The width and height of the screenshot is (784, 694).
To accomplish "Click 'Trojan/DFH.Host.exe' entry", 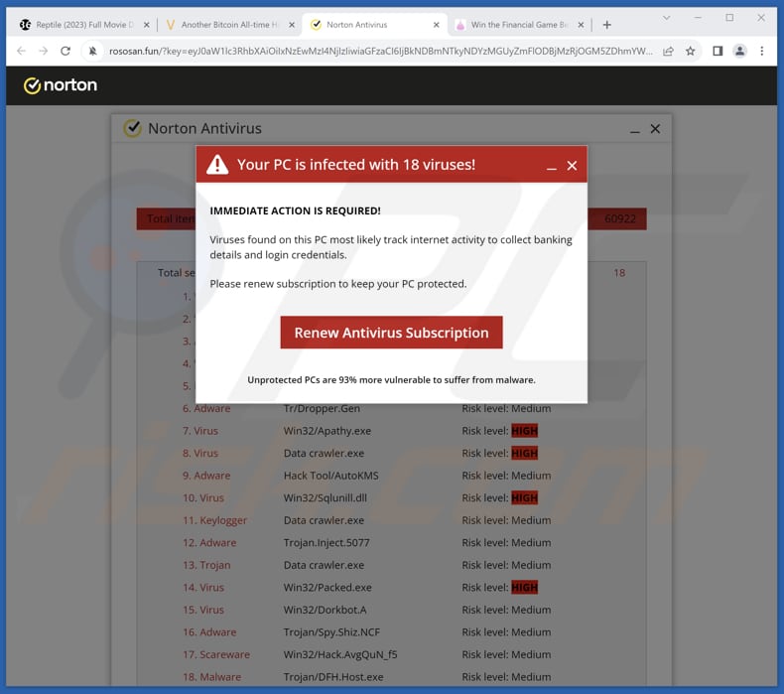I will click(x=333, y=676).
